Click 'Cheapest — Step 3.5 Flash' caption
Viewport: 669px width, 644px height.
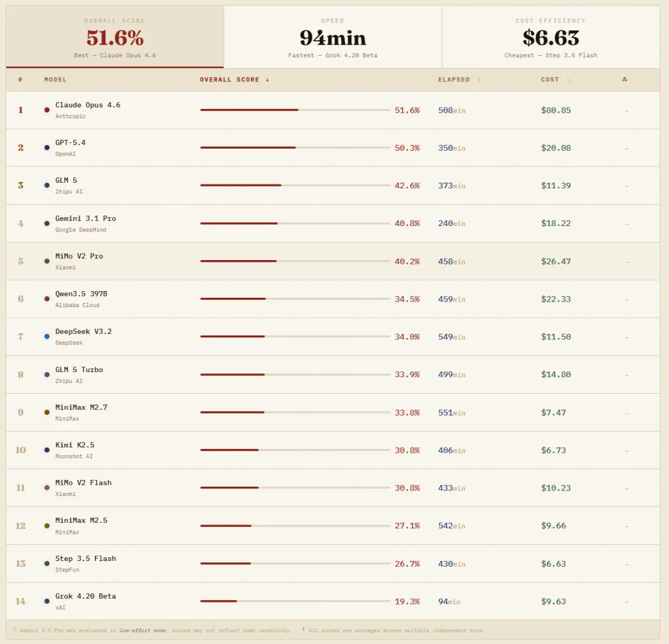[x=551, y=56]
